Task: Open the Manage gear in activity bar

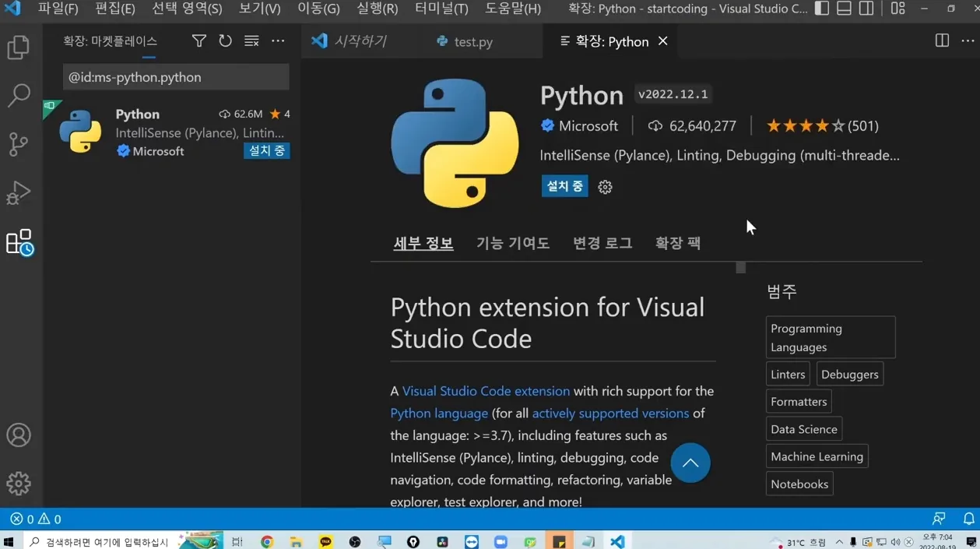Action: click(x=19, y=484)
